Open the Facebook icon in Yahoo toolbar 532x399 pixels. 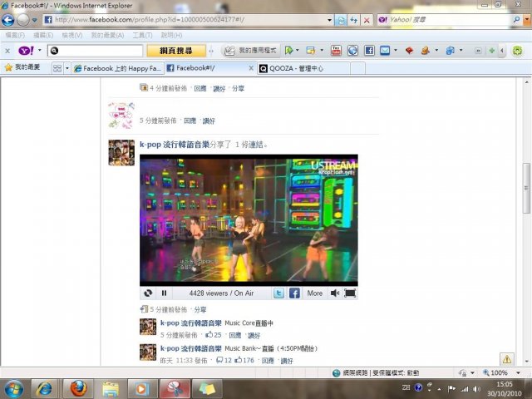(369, 51)
